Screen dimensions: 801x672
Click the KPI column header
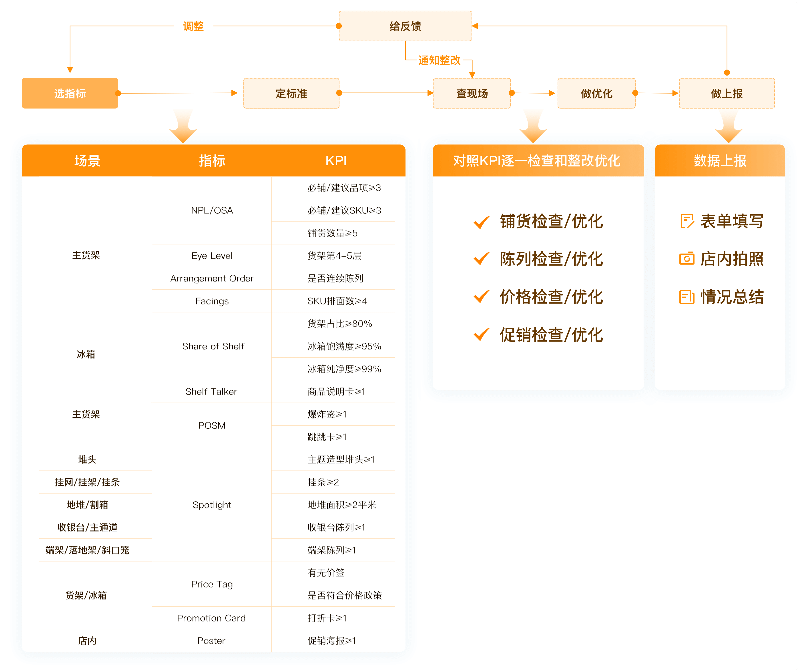point(336,161)
